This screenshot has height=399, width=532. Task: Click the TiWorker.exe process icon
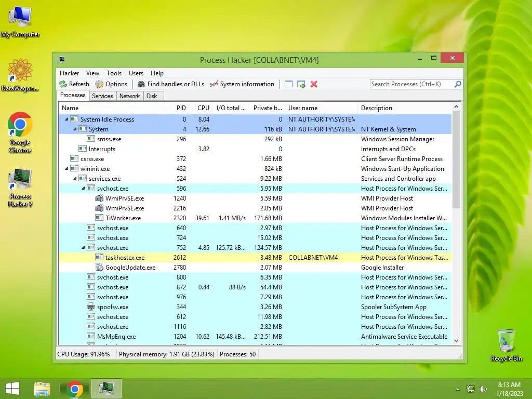(x=99, y=218)
